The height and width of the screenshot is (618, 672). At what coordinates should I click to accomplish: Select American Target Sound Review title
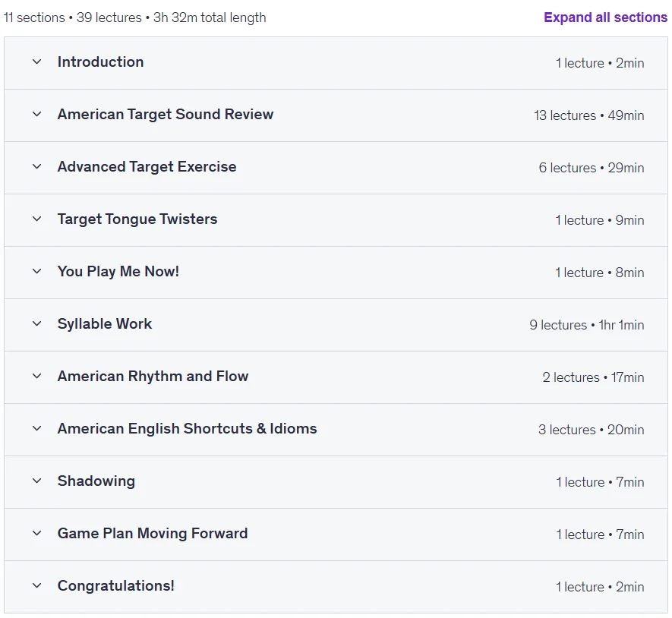click(x=166, y=115)
